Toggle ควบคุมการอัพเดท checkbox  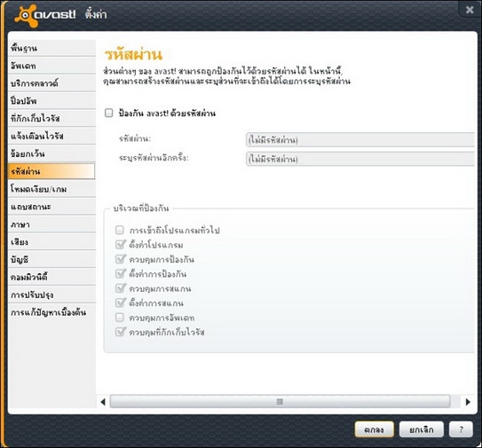120,317
